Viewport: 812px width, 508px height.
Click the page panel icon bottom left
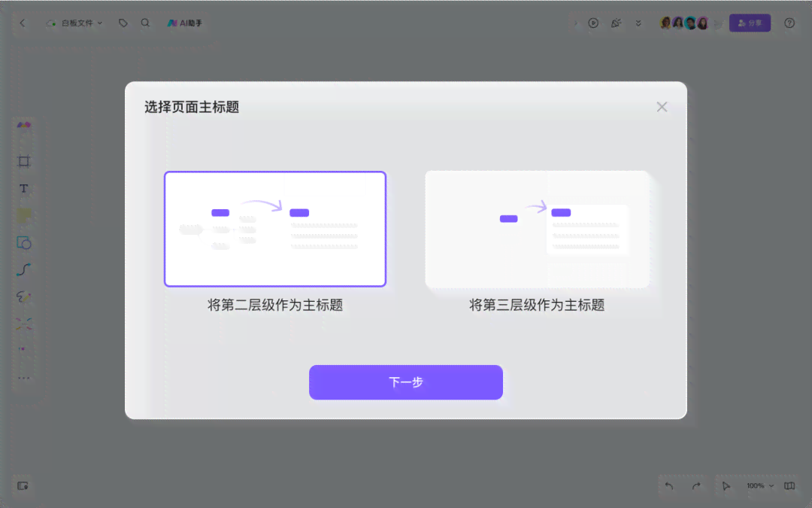pyautogui.click(x=23, y=485)
